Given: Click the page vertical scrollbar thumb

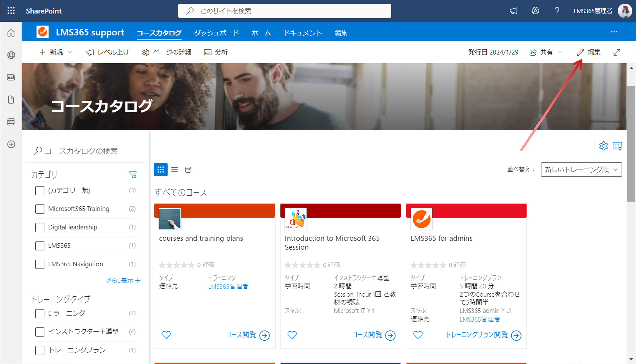Looking at the screenshot, I should pyautogui.click(x=631, y=144).
